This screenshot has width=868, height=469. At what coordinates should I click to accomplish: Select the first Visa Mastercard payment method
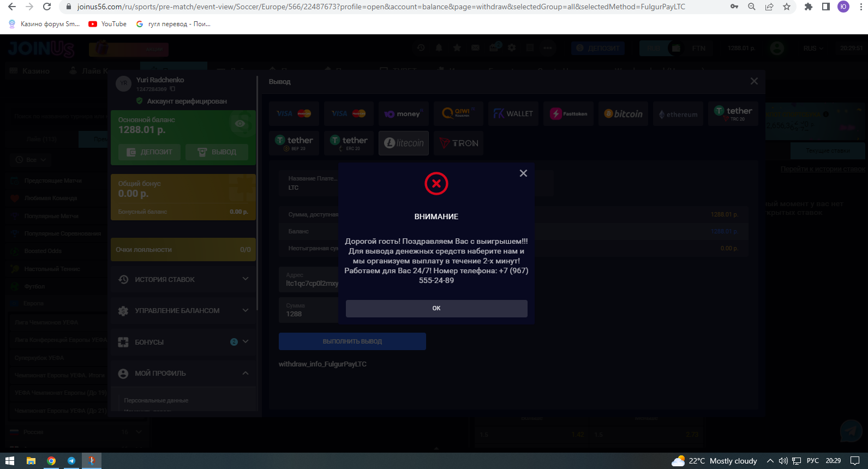(294, 113)
